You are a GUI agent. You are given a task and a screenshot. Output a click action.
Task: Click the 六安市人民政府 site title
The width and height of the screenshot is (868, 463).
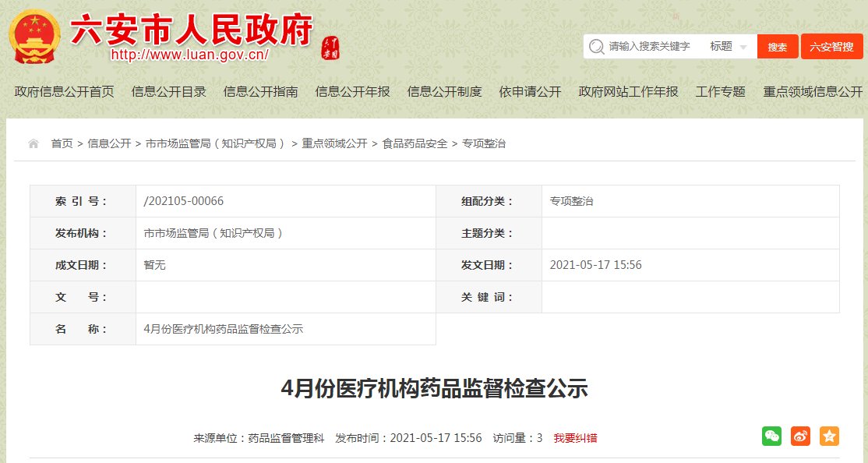(x=192, y=30)
